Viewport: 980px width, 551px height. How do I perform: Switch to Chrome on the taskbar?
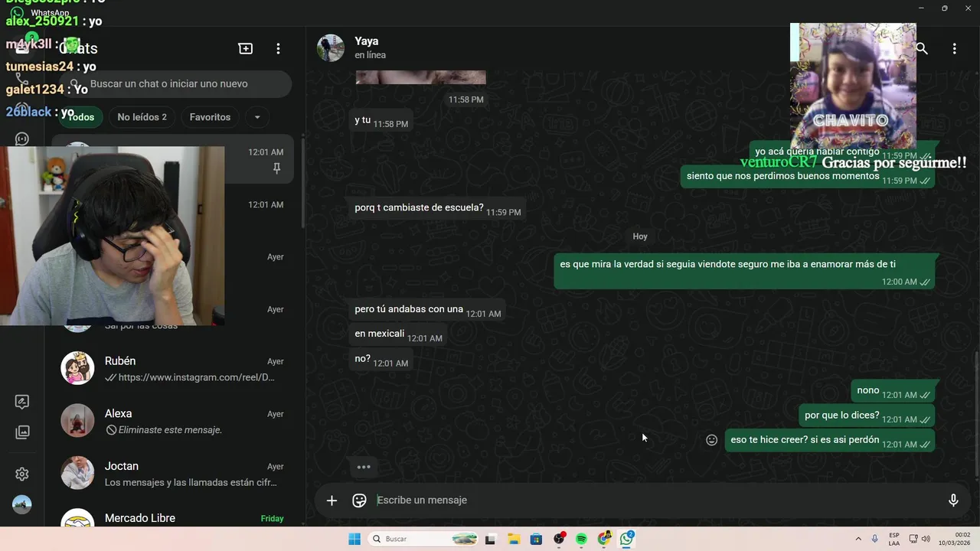[604, 540]
